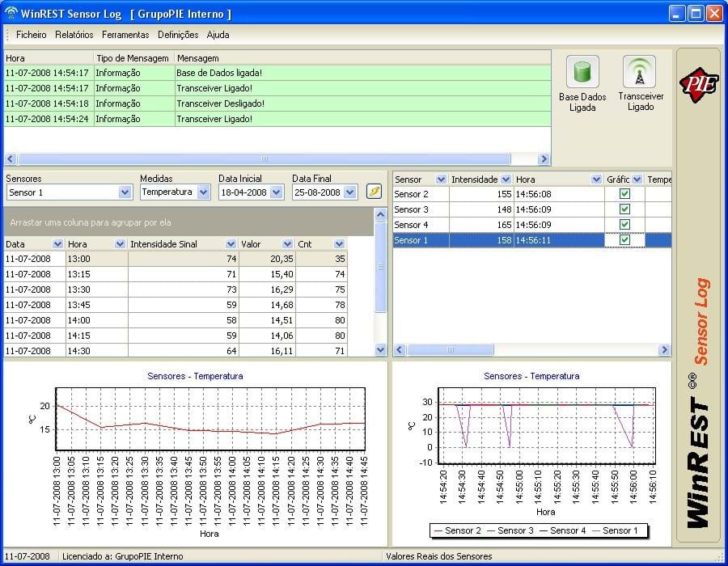The height and width of the screenshot is (566, 728).
Task: Select the 'Base de Dados ligada!' message
Action: pyautogui.click(x=277, y=73)
